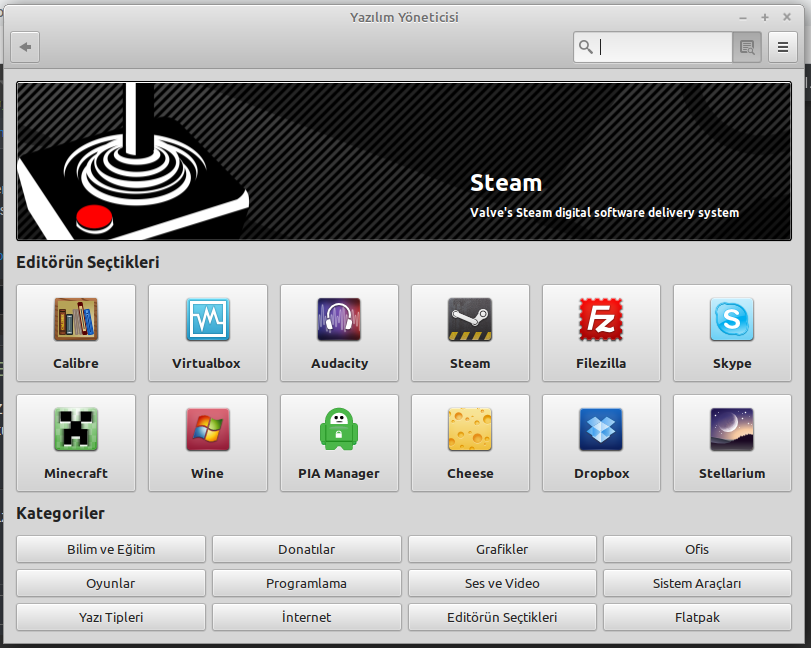
Task: Open the Calibre app tile
Action: click(76, 333)
